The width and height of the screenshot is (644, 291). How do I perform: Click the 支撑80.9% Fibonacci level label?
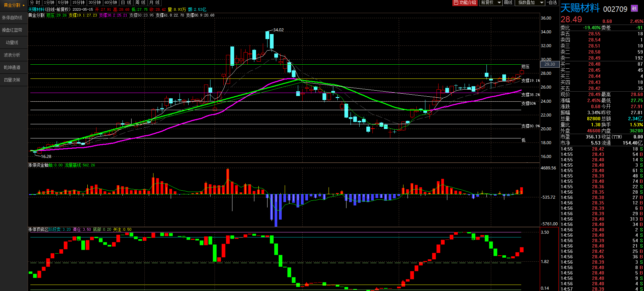click(x=530, y=126)
